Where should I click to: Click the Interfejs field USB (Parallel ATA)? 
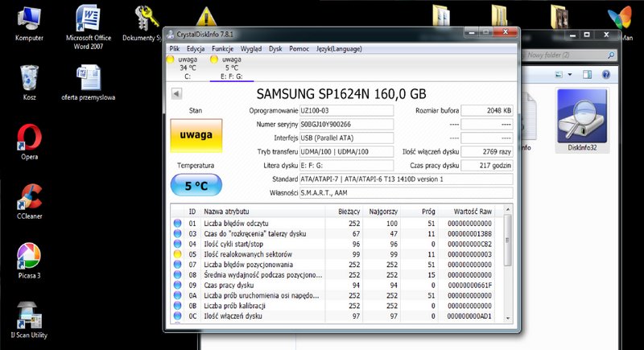click(346, 138)
